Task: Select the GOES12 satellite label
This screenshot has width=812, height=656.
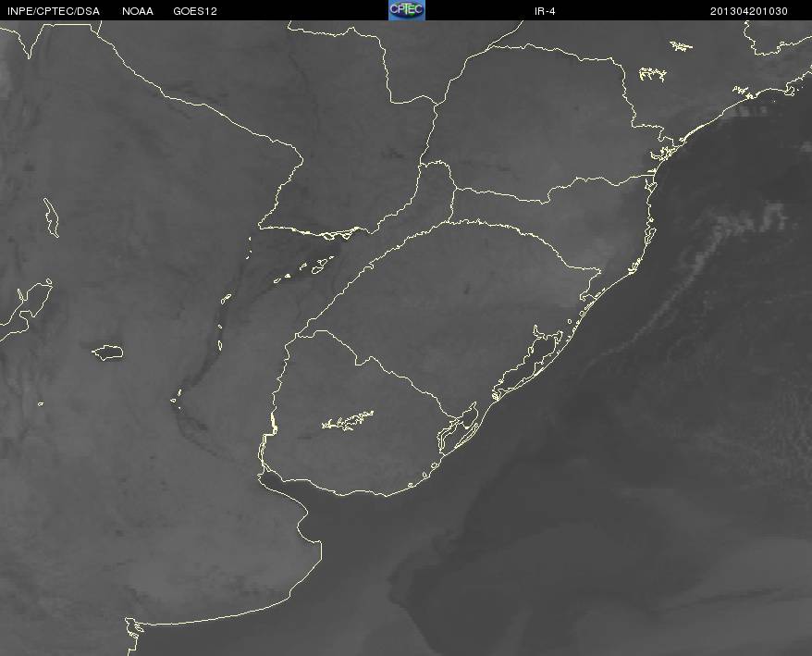Action: pos(195,11)
